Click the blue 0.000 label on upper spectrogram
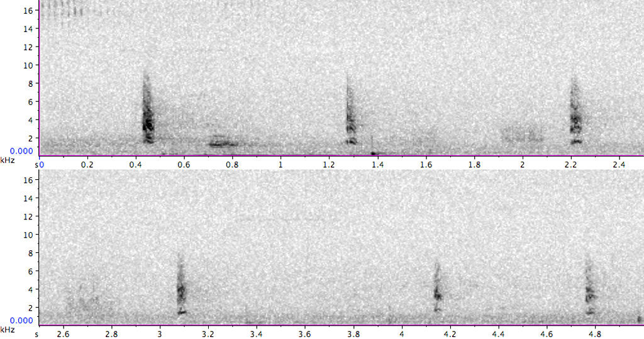This screenshot has width=644, height=339. coord(21,151)
